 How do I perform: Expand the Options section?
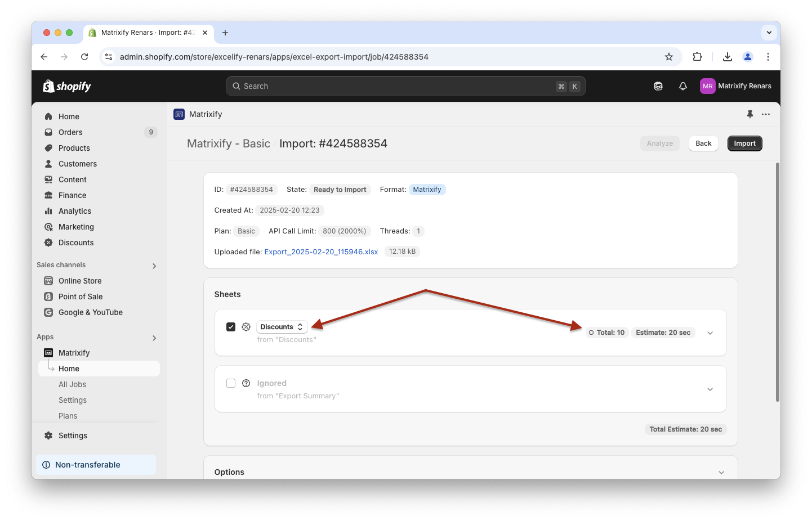[x=721, y=473]
